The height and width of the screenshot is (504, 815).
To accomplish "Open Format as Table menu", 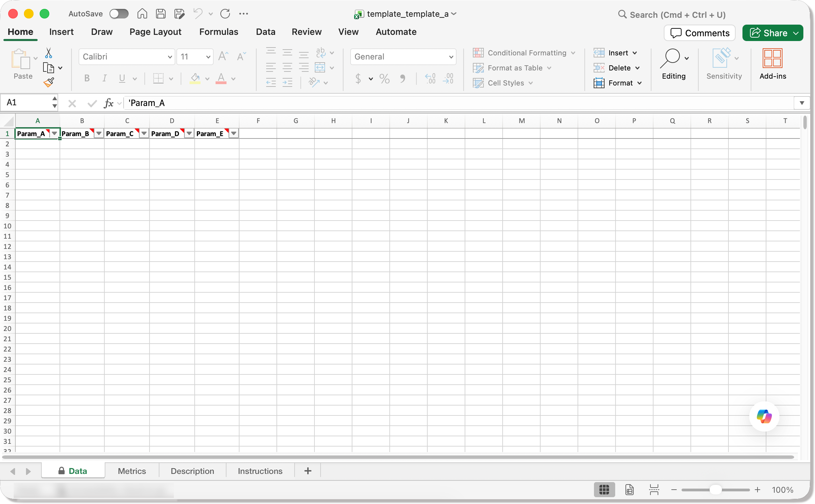I will [x=512, y=68].
